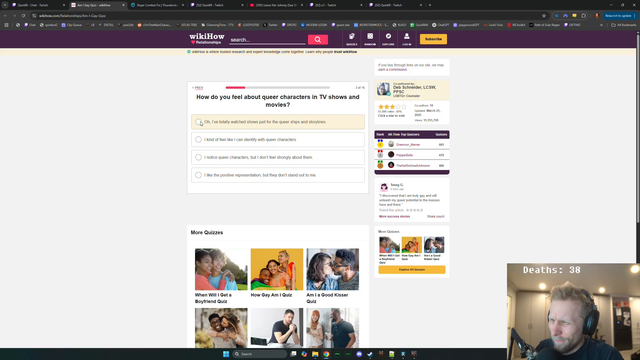Viewport: 640px width, 360px height.
Task: Click the wikiHow logo in header
Action: pos(207,39)
